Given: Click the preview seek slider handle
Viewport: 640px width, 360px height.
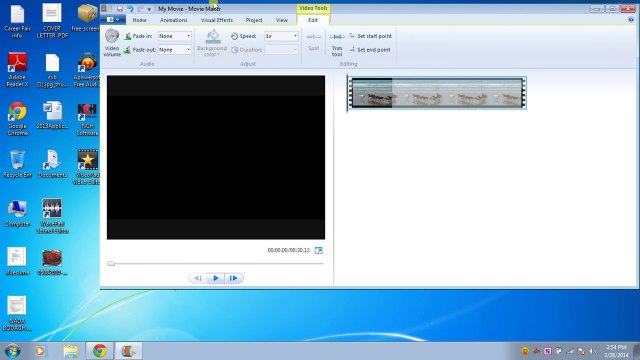Looking at the screenshot, I should click(x=111, y=264).
